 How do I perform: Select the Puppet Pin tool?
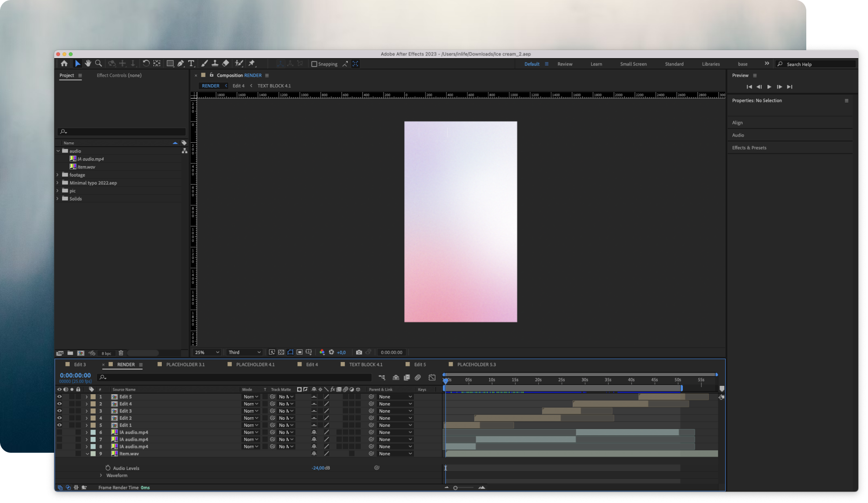[x=252, y=63]
